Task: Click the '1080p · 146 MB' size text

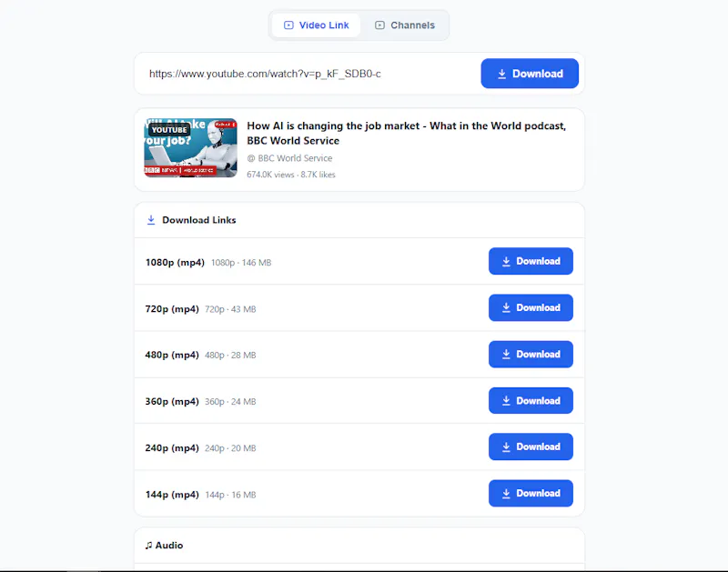Action: 241,263
